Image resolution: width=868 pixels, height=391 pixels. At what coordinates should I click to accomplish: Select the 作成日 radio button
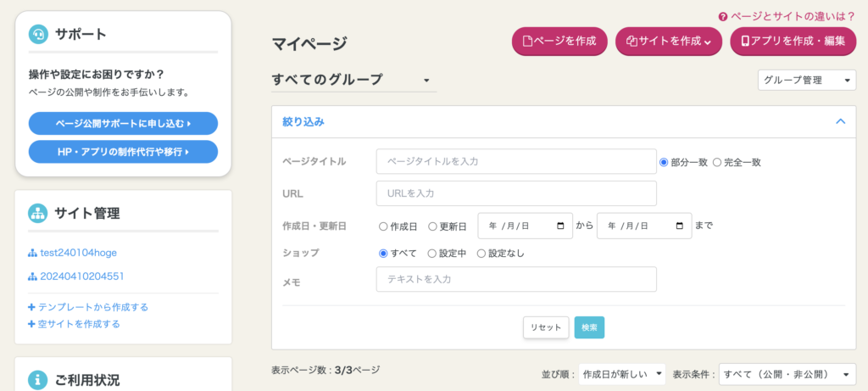383,226
